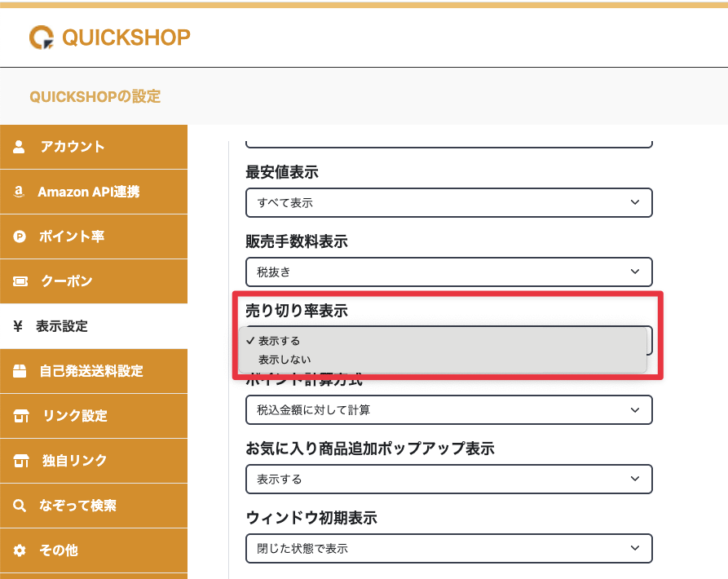Click the point rate P icon
This screenshot has width=728, height=579.
(x=20, y=236)
